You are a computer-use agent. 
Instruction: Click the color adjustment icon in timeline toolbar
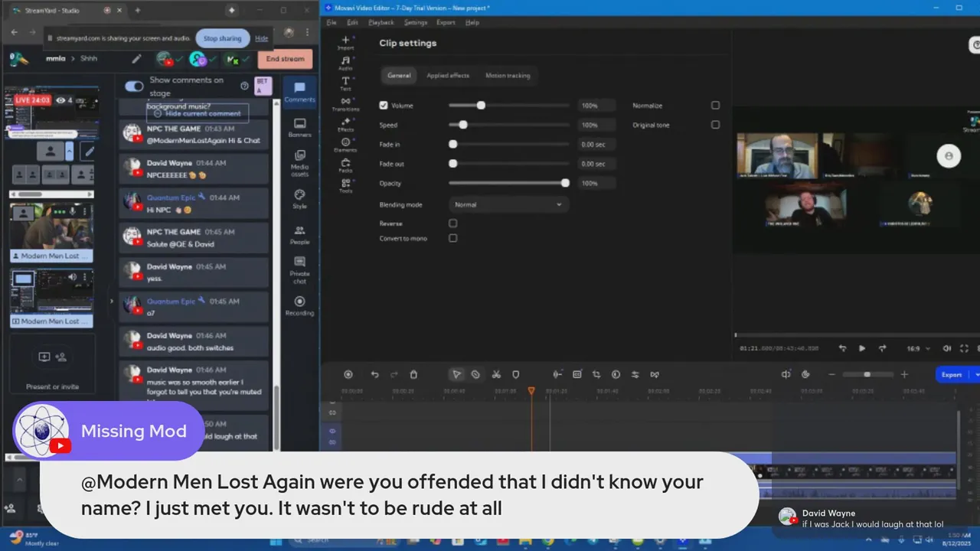[616, 374]
